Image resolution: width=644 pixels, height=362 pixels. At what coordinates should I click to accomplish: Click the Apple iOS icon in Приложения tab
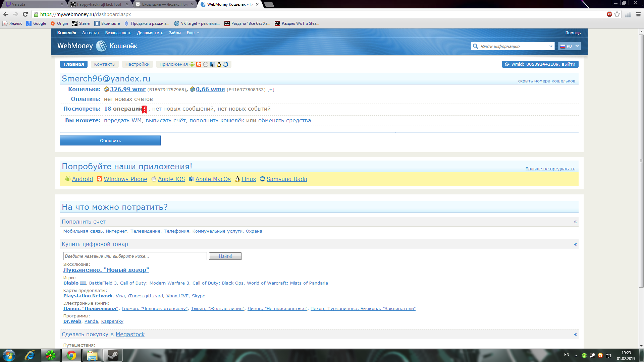pos(205,64)
